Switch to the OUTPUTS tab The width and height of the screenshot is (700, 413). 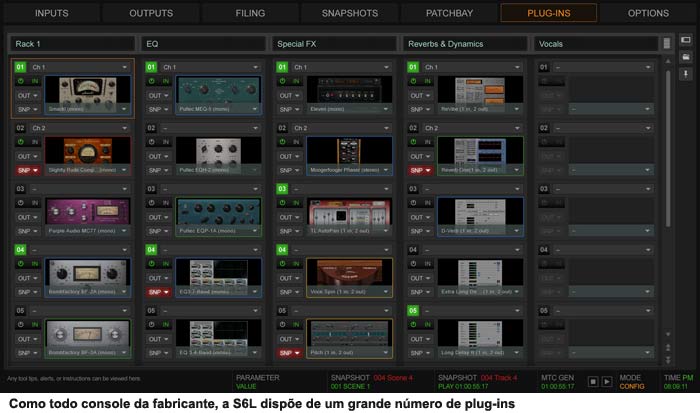(x=151, y=13)
